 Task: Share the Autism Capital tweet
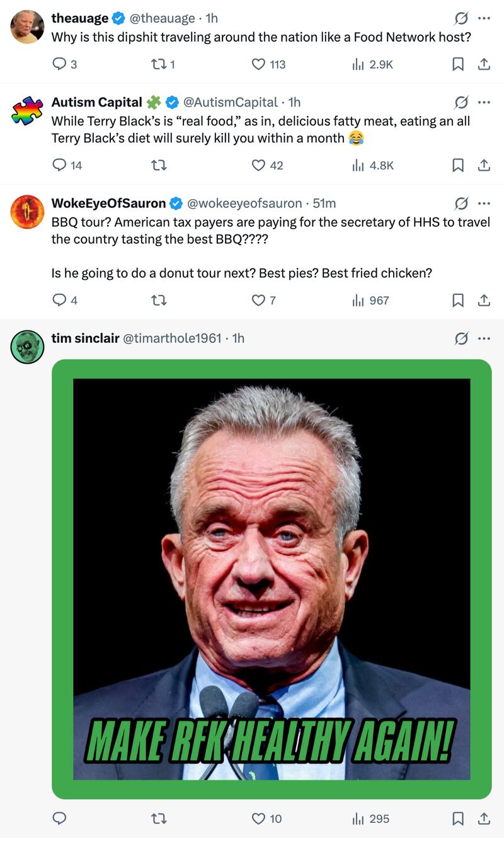pos(484,165)
